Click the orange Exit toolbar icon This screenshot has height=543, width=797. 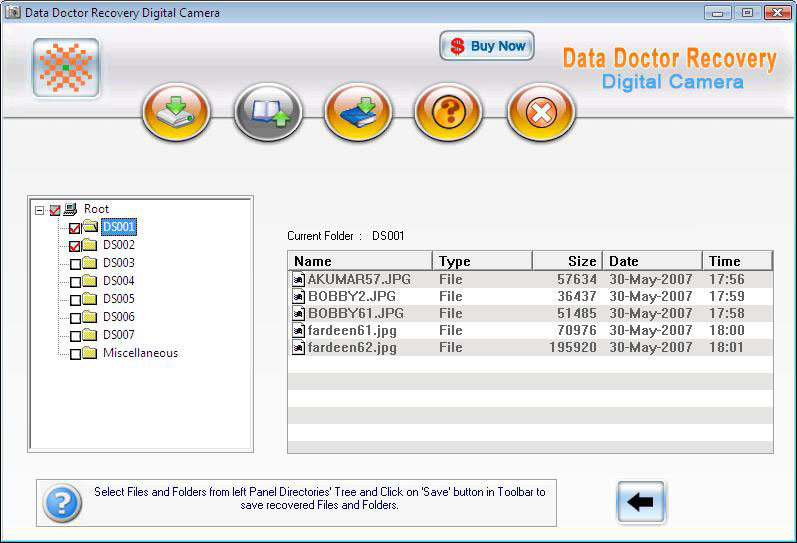(541, 111)
